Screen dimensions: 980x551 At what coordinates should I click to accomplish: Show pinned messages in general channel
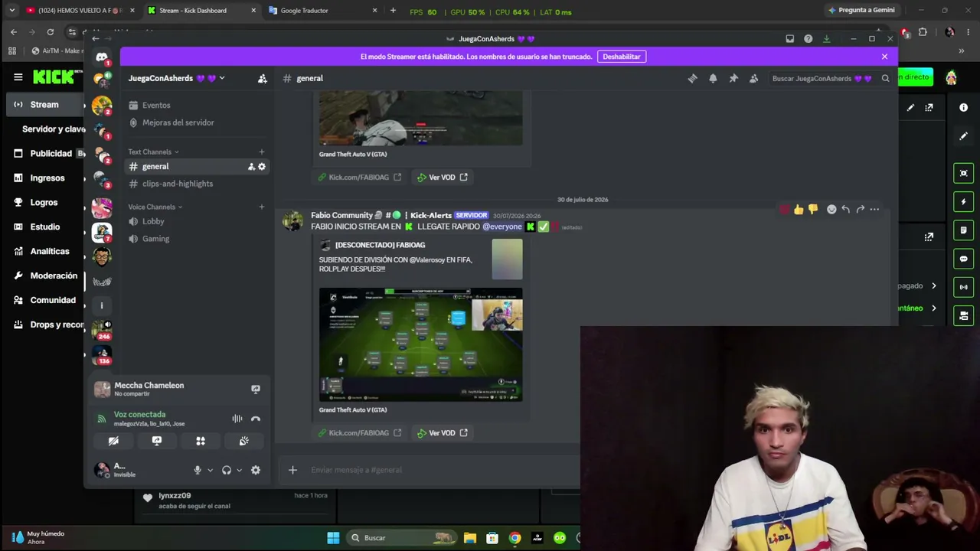coord(733,78)
